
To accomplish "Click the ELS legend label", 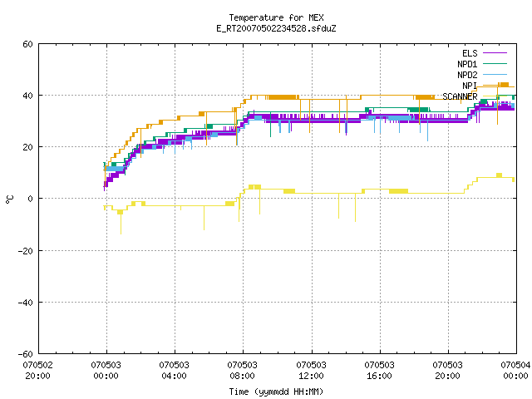I will pos(470,53).
